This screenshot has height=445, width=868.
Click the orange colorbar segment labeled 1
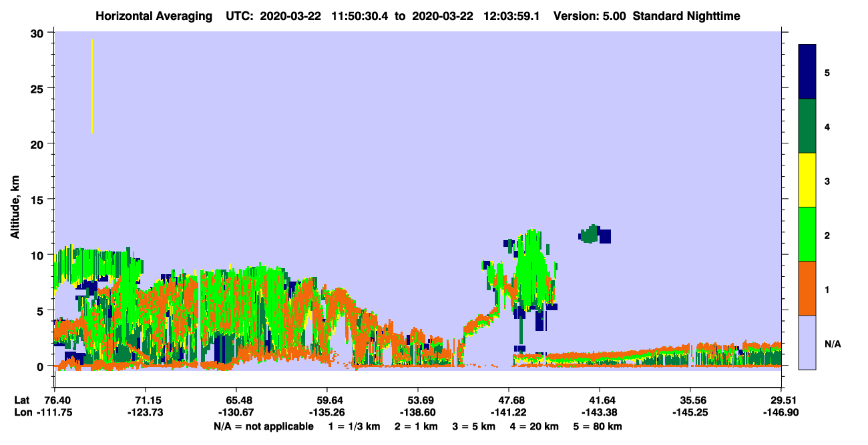[807, 288]
